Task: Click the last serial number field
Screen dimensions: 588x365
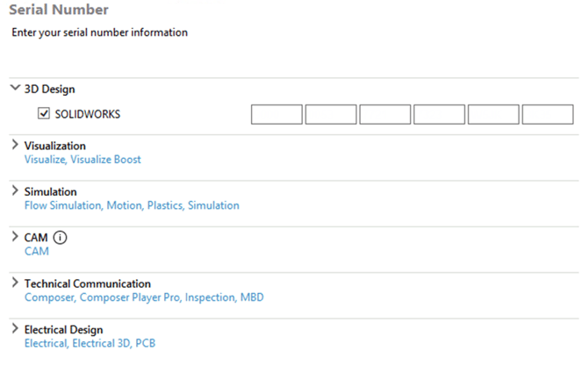Action: (x=548, y=114)
